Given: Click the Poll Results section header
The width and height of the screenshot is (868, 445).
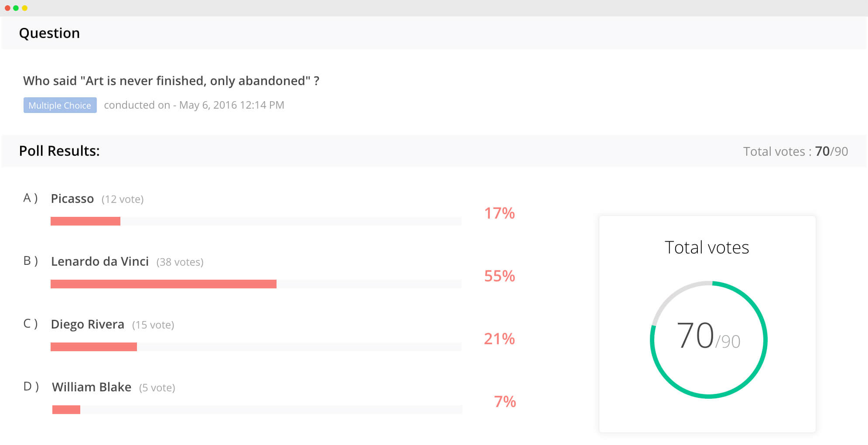Looking at the screenshot, I should (59, 151).
